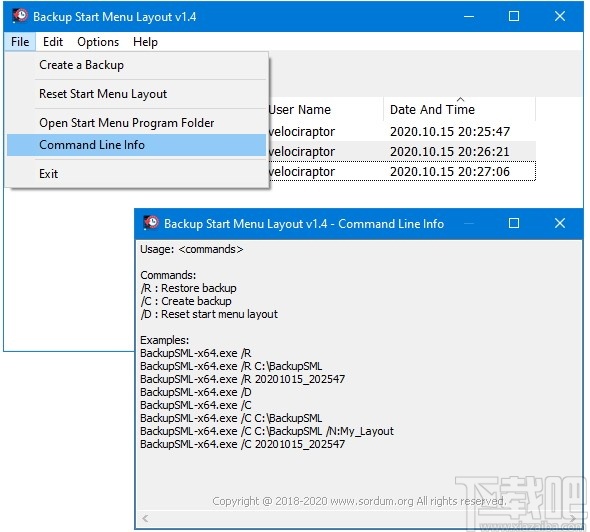The image size is (590, 532).
Task: Open the Edit menu
Action: coord(53,42)
